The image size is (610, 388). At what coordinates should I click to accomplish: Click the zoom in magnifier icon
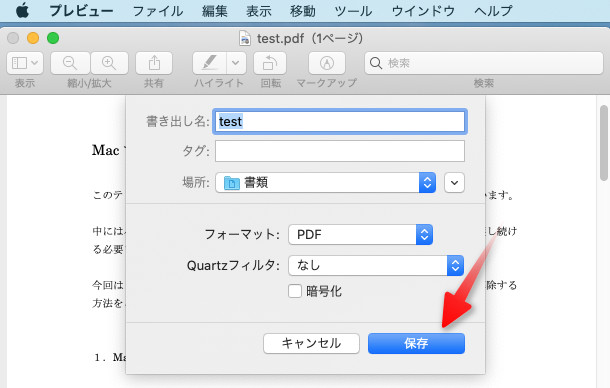tap(109, 63)
